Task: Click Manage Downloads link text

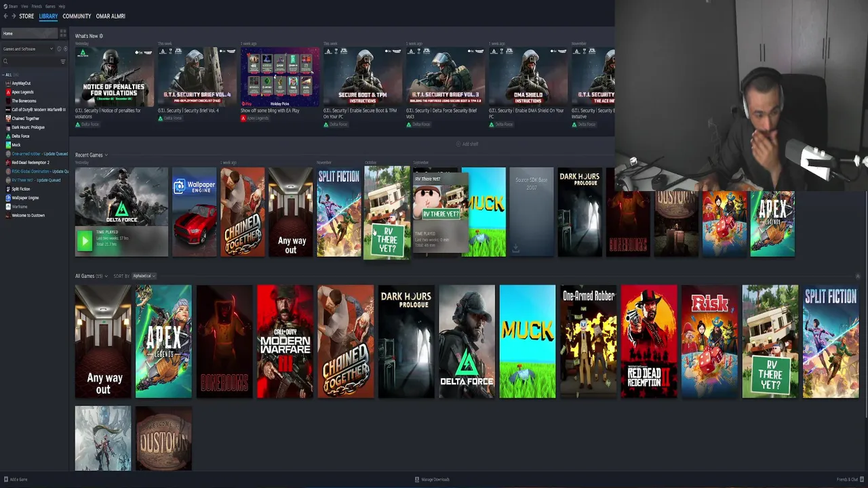Action: click(435, 479)
